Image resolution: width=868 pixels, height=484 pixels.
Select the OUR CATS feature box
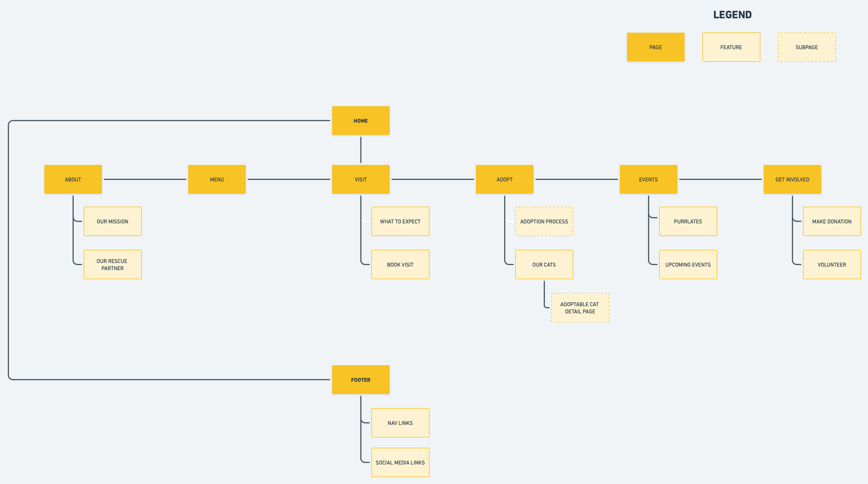tap(544, 264)
